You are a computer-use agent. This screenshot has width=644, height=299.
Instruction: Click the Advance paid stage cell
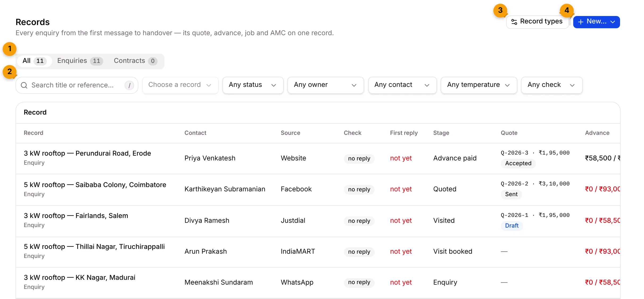(455, 158)
